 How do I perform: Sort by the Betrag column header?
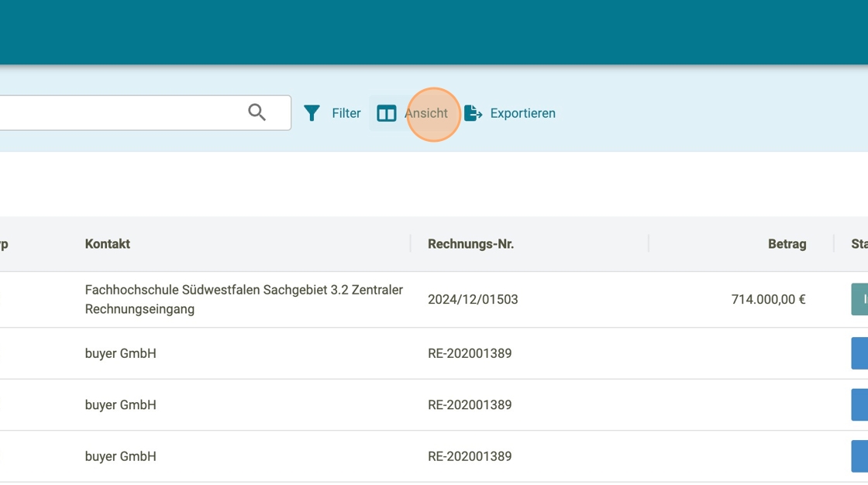point(787,244)
